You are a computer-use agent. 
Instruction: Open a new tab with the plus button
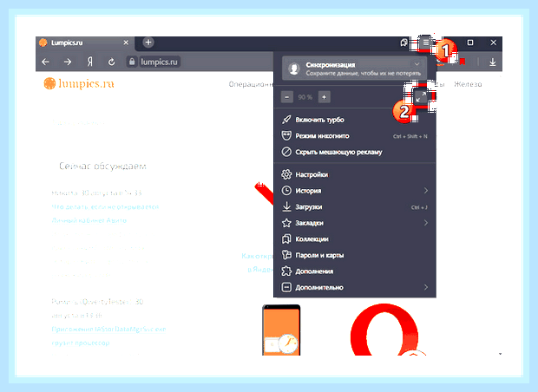pos(148,42)
